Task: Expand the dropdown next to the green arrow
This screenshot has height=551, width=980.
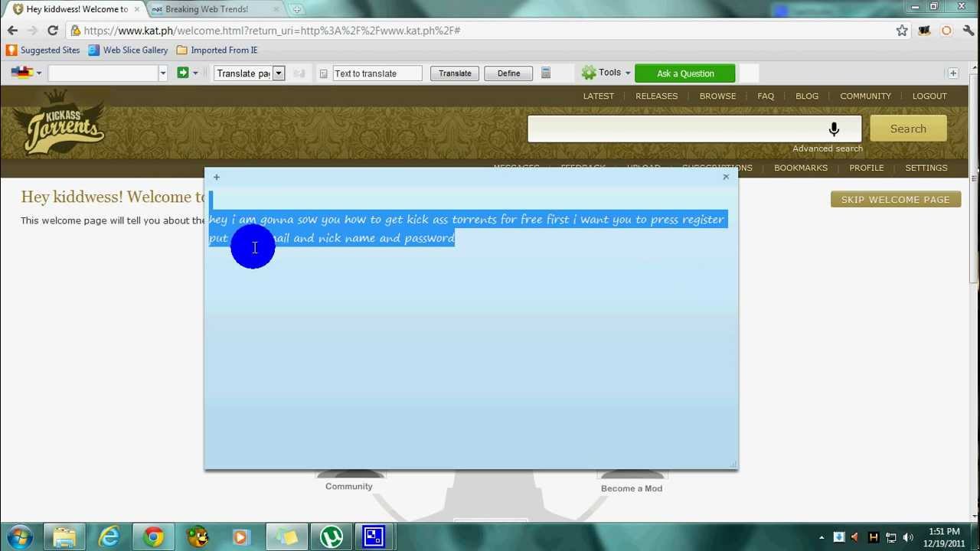Action: click(195, 73)
